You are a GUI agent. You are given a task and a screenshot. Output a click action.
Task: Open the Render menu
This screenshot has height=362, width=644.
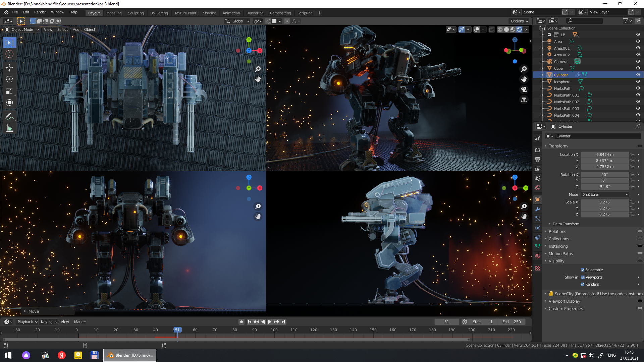click(40, 12)
